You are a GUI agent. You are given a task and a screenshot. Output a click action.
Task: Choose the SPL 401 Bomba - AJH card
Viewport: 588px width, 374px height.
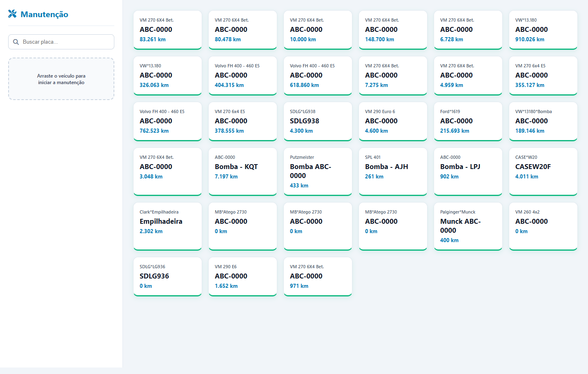pyautogui.click(x=393, y=172)
